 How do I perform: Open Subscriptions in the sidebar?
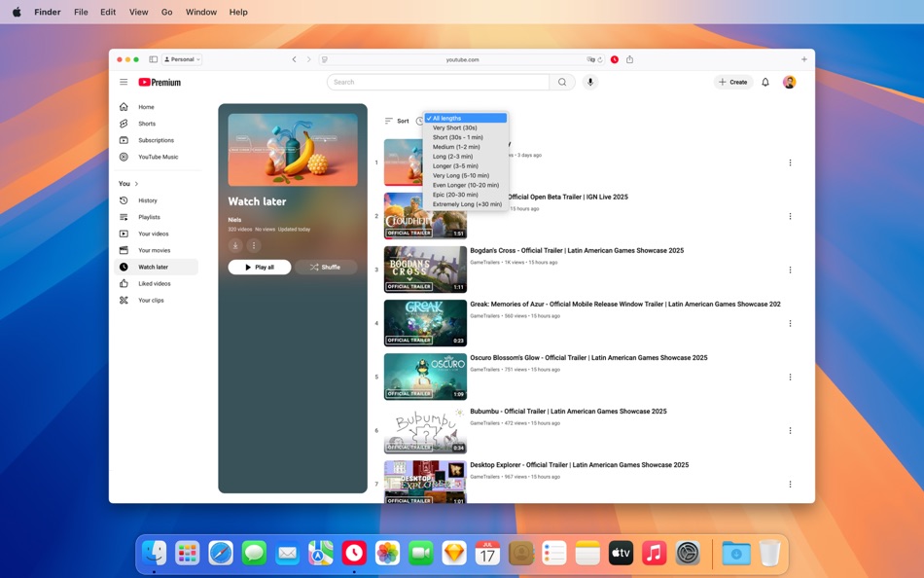point(157,140)
